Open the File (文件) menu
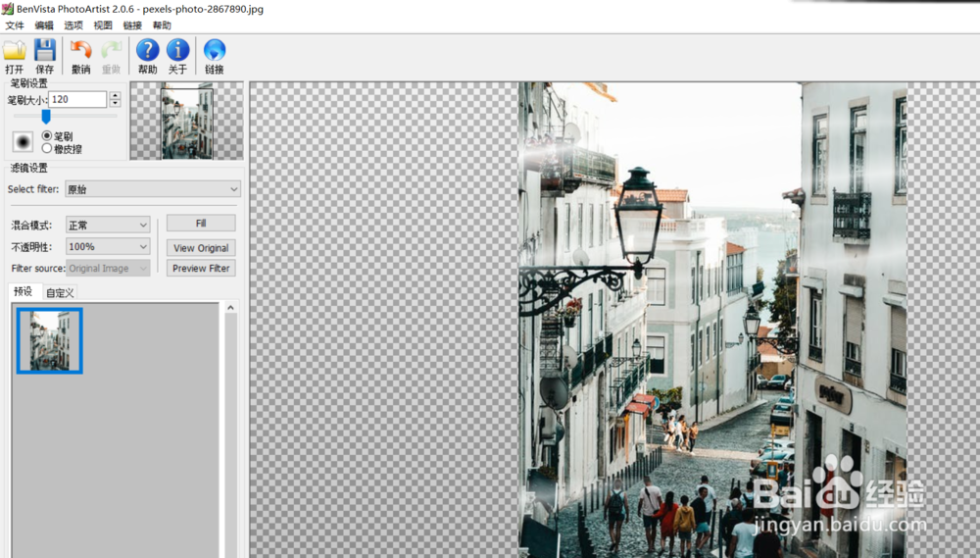This screenshot has width=980, height=558. click(15, 25)
